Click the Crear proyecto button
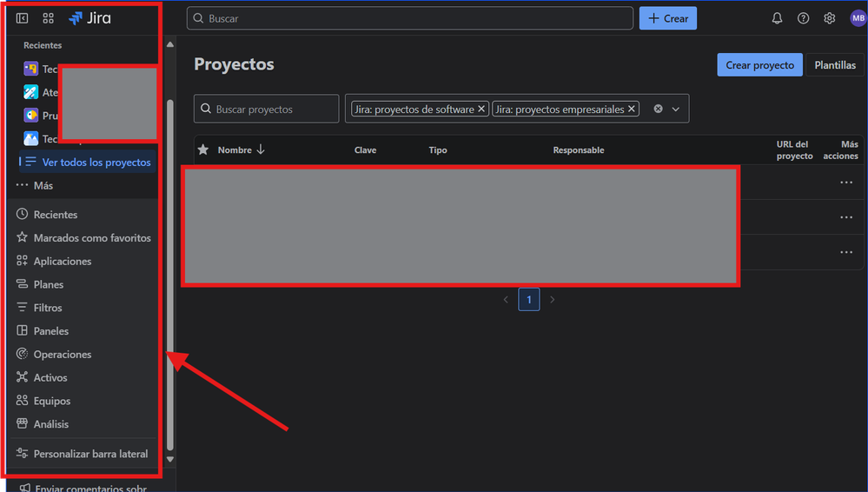Image resolution: width=868 pixels, height=492 pixels. 759,65
